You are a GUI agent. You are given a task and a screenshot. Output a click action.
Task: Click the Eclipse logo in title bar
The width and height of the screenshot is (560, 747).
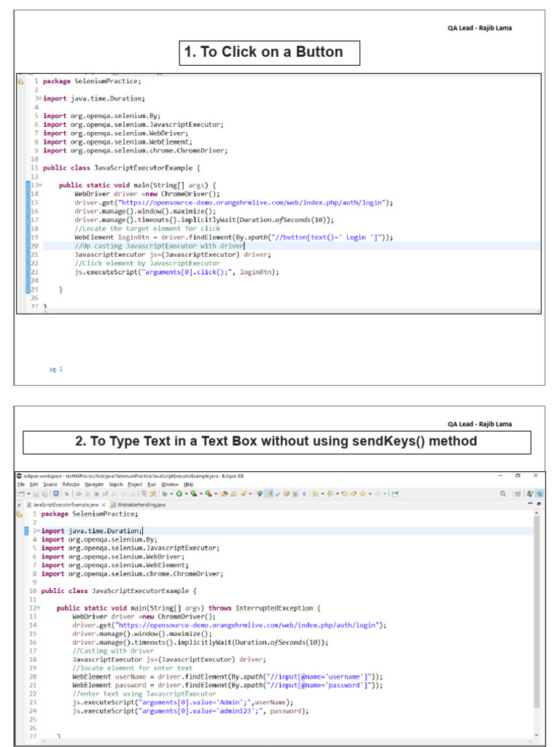(19, 476)
